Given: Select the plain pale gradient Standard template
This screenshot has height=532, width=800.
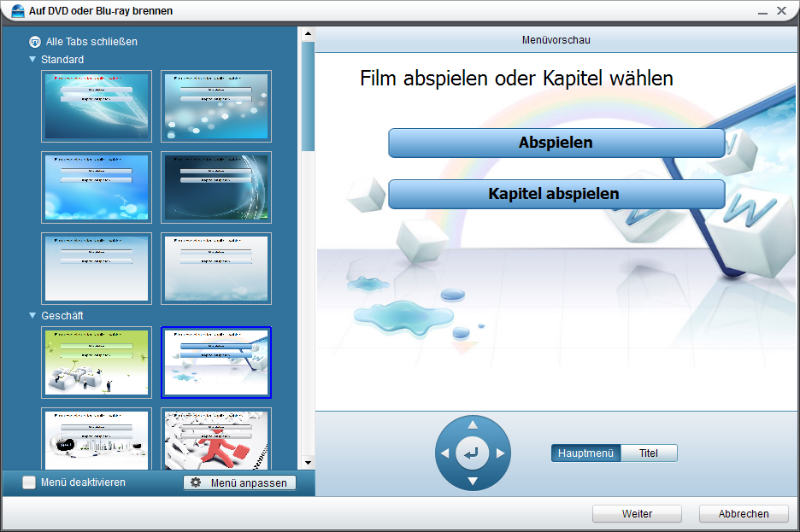Looking at the screenshot, I should point(97,268).
